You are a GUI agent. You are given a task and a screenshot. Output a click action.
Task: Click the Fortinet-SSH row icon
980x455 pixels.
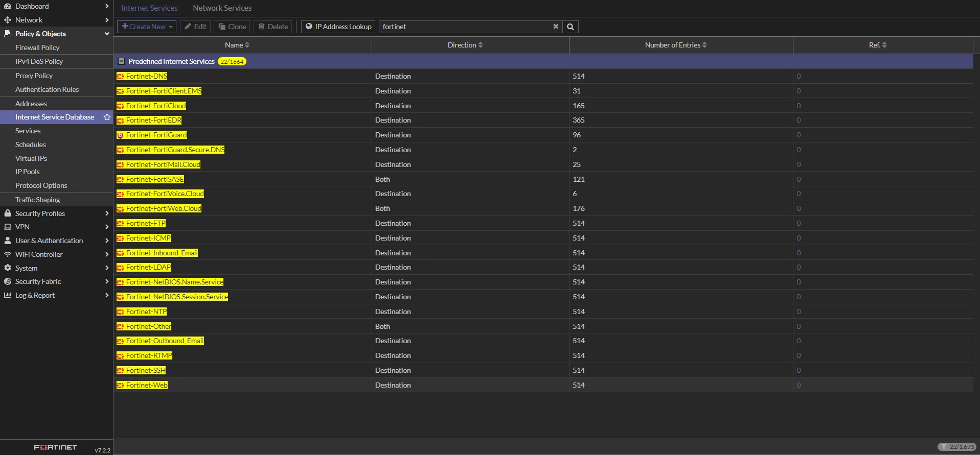pos(120,371)
